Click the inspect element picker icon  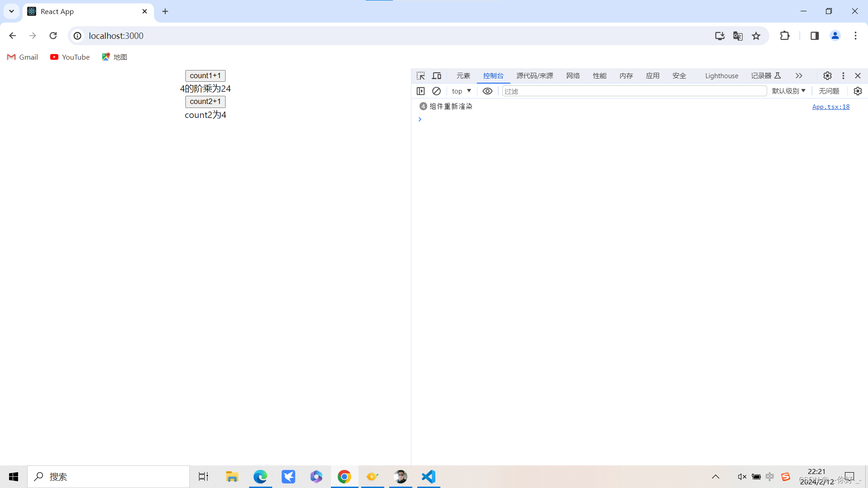coord(420,75)
